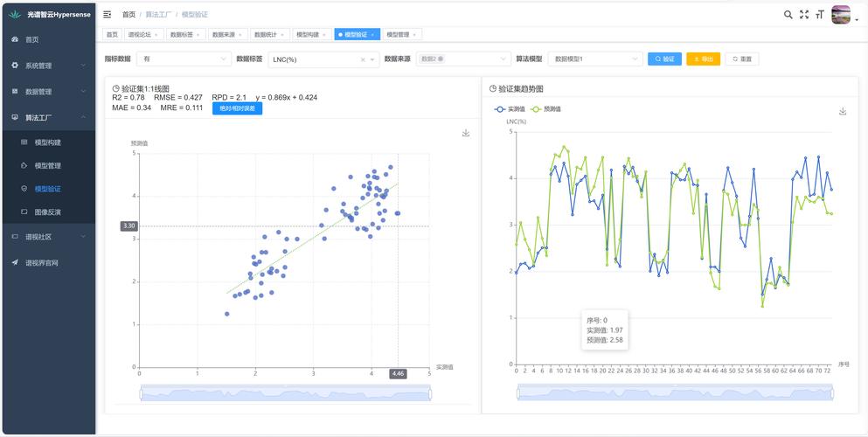
Task: Clear the LNC(%) selection with the x icon
Action: (x=363, y=59)
